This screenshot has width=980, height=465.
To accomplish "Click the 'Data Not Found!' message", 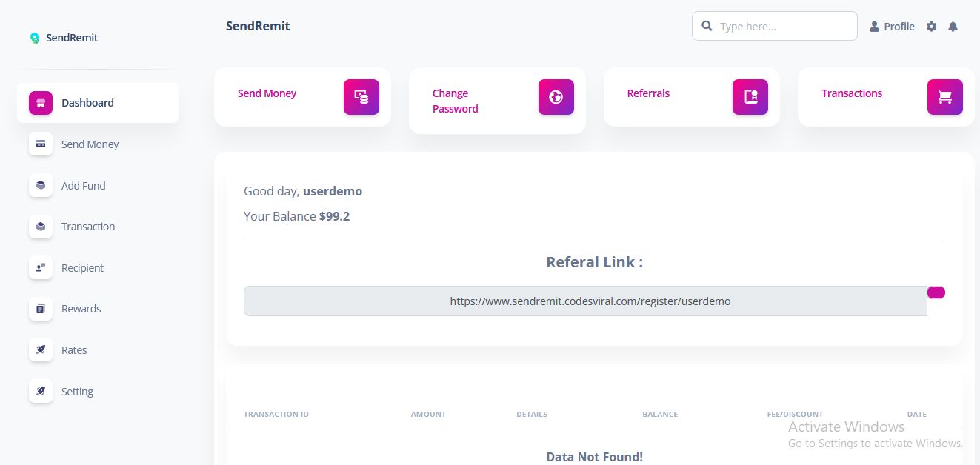I will tap(594, 457).
